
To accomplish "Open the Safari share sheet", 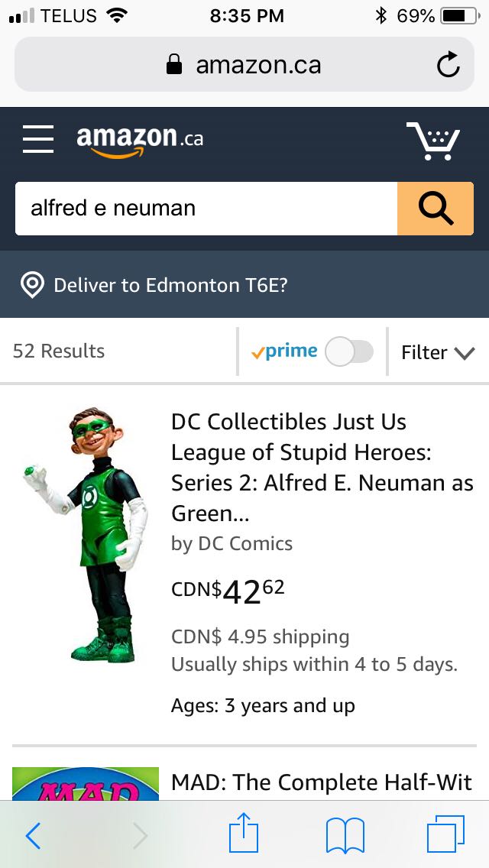I will pyautogui.click(x=243, y=835).
